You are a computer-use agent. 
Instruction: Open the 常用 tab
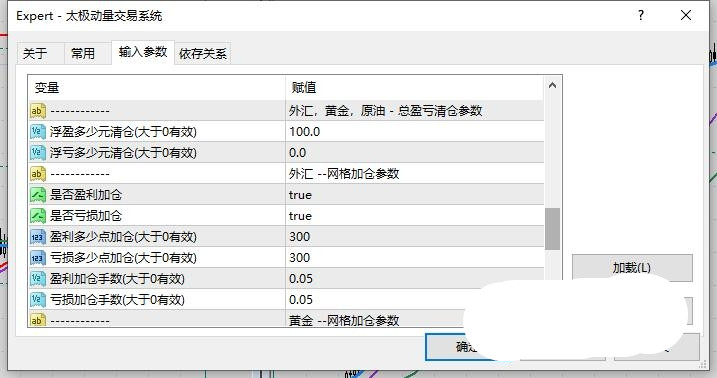[x=83, y=53]
